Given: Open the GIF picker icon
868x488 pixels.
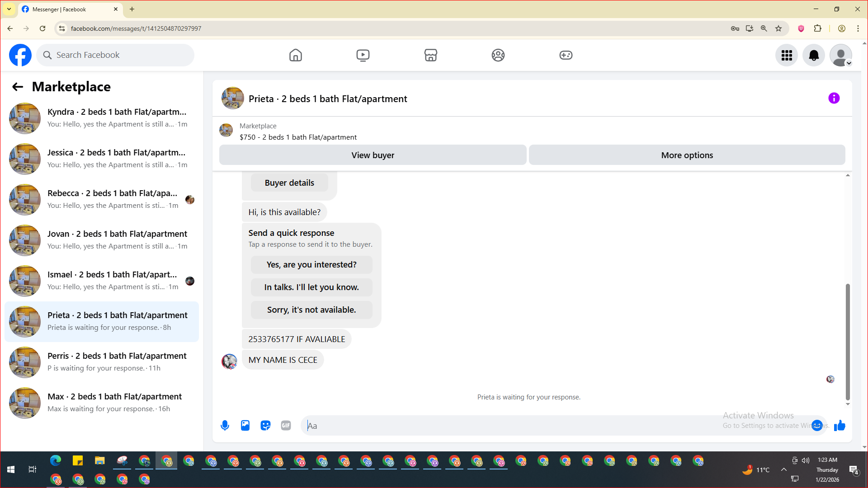Looking at the screenshot, I should pos(286,425).
